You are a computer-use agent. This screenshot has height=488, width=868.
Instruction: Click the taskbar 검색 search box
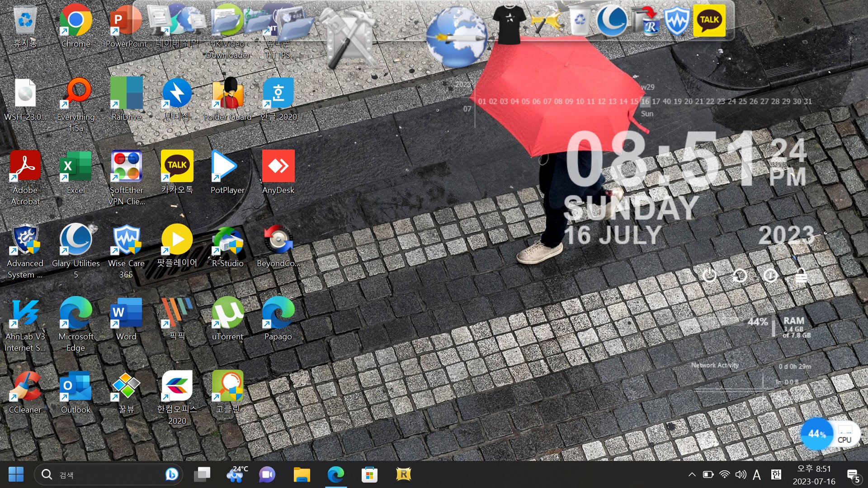pos(108,474)
